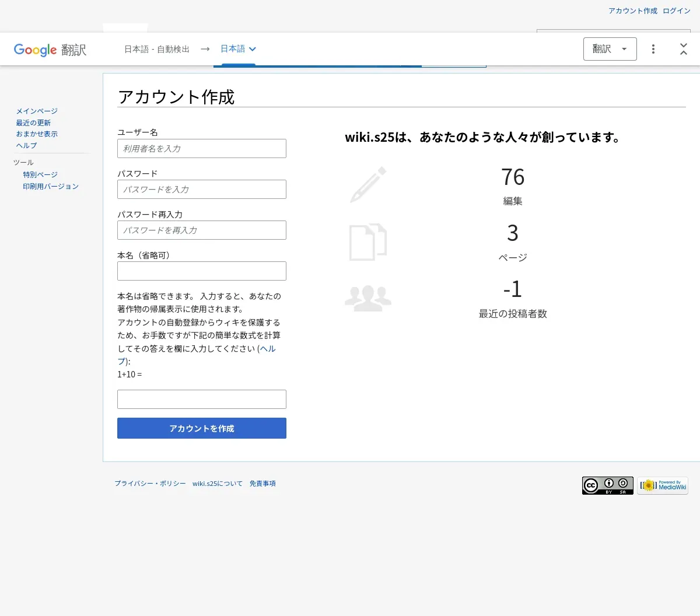Screen dimensions: 700x616
Task: Click the recent contributors people icon
Action: (368, 298)
